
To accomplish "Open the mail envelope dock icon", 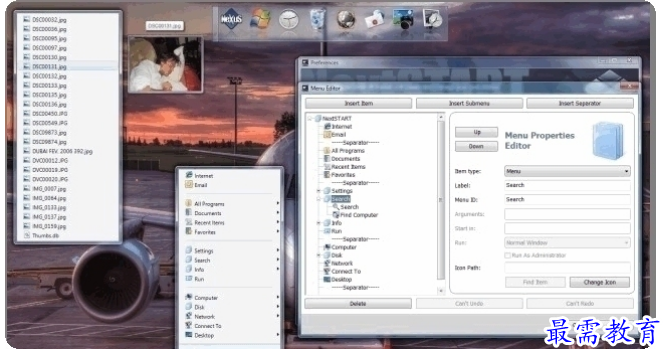I will 374,20.
